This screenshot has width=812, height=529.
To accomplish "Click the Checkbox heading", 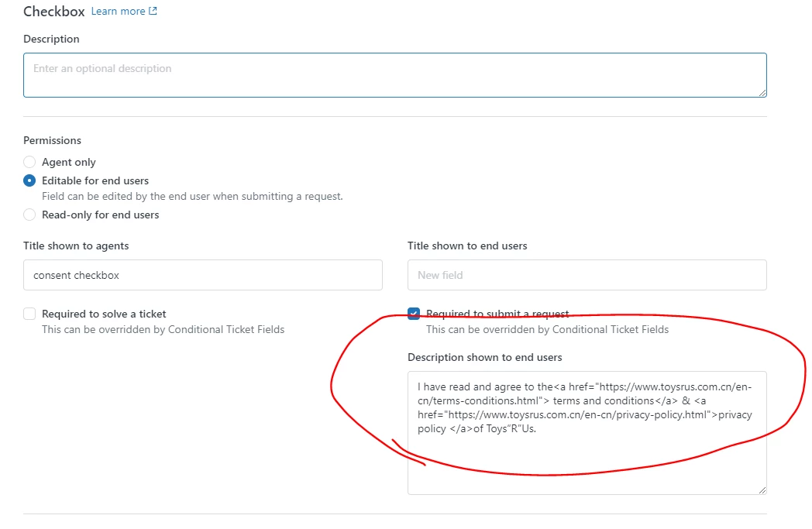I will pyautogui.click(x=54, y=12).
